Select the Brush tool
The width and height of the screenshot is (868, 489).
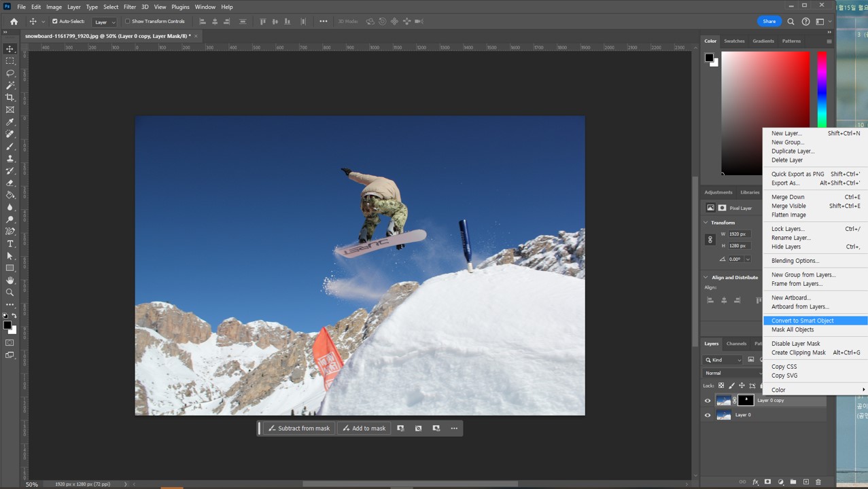pyautogui.click(x=10, y=147)
